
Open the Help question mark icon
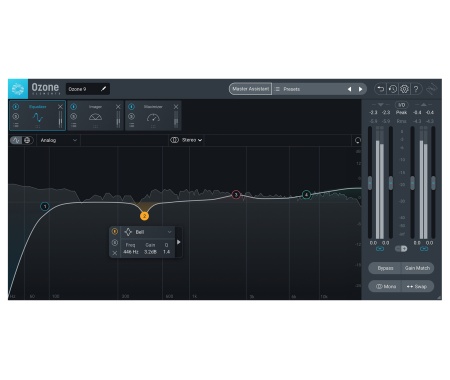pos(416,89)
